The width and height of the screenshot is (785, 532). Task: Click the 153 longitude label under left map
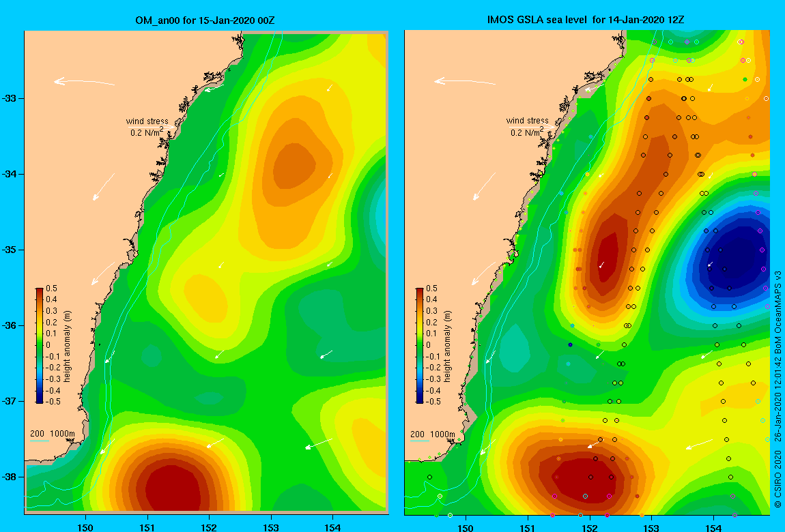(x=271, y=527)
